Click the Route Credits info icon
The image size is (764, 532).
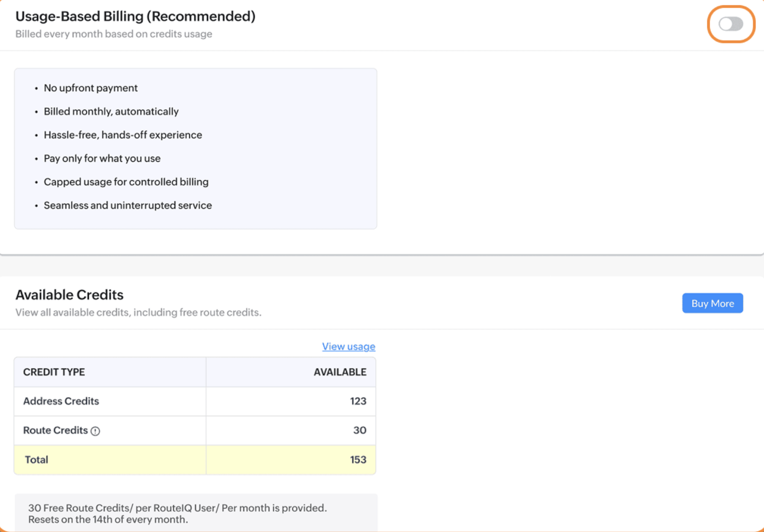(95, 431)
